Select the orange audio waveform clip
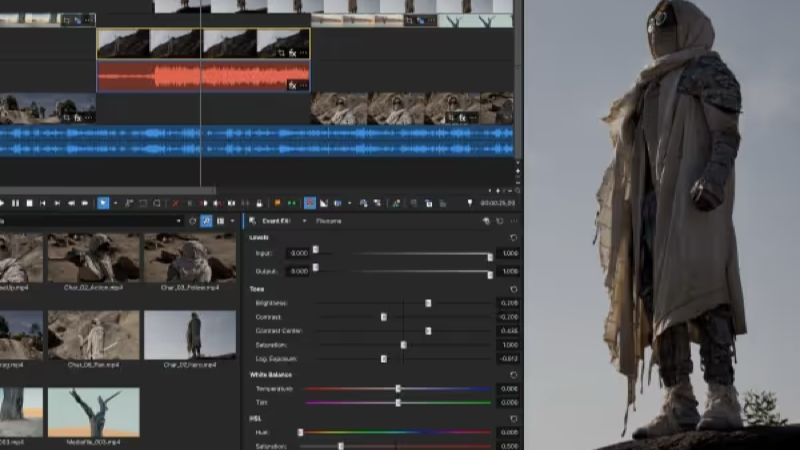 click(x=203, y=77)
